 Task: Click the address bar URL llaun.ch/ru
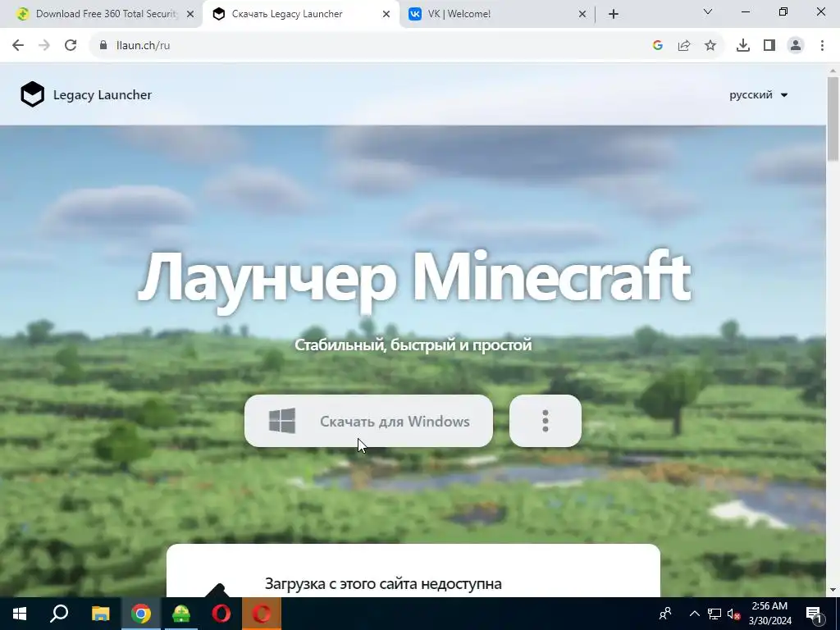[143, 46]
